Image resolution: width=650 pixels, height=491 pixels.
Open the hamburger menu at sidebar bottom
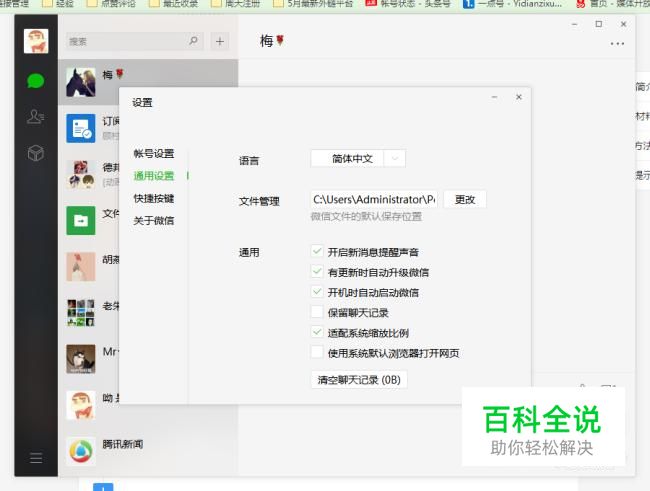(36, 458)
